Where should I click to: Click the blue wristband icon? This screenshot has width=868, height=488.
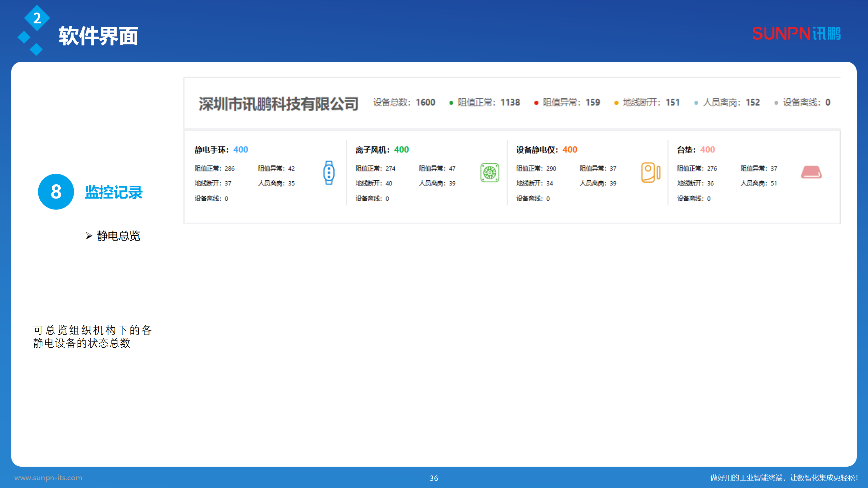pyautogui.click(x=329, y=173)
